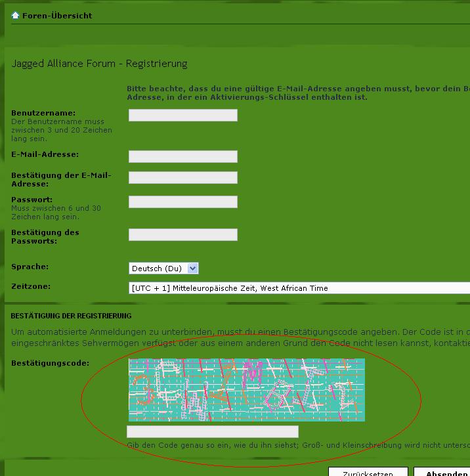Focus the Benutzername input field
Screen dimensions: 470x476
183,116
